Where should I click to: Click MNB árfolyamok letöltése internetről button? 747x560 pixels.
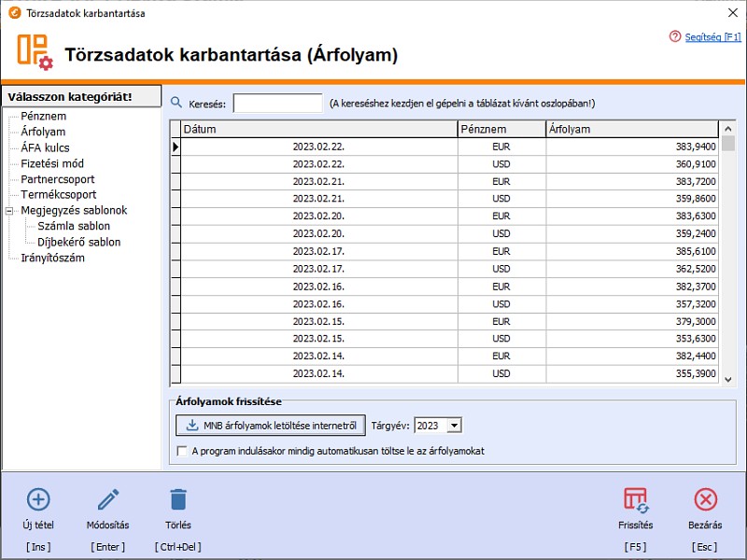[x=272, y=425]
